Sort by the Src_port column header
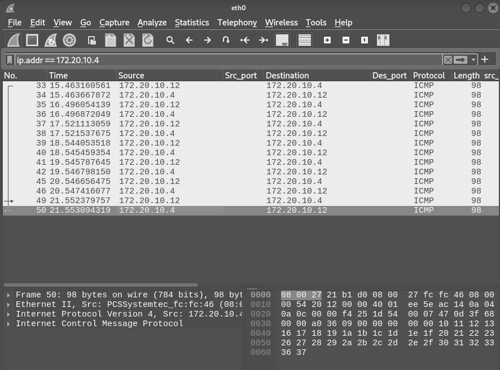This screenshot has width=500, height=370. [243, 76]
